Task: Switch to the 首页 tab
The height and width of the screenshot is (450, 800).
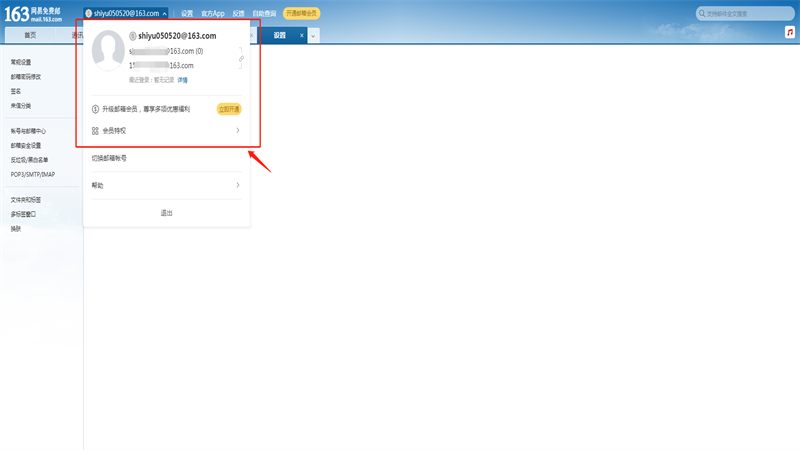Action: point(30,35)
